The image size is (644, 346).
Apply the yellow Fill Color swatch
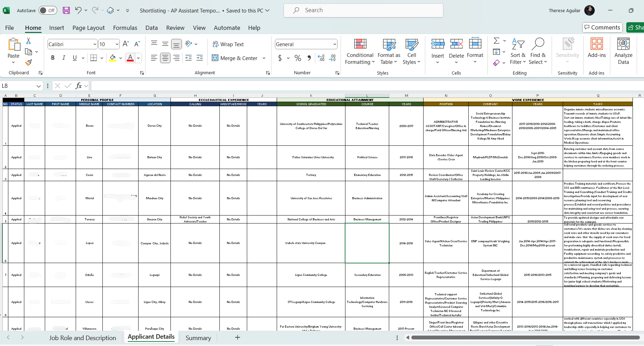pyautogui.click(x=112, y=58)
